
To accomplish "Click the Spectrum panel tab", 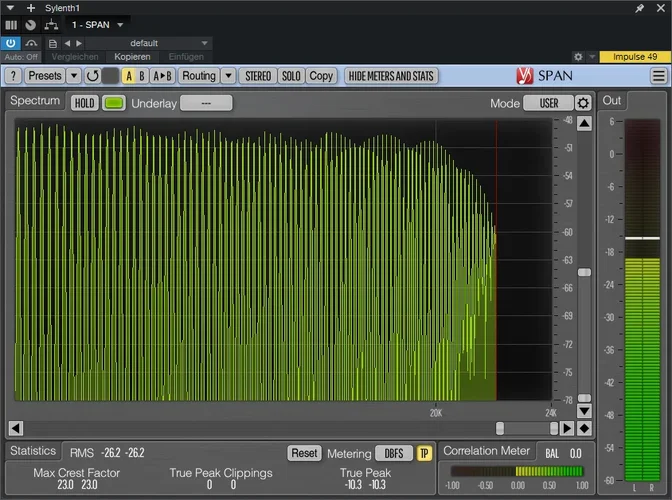I will tap(35, 101).
